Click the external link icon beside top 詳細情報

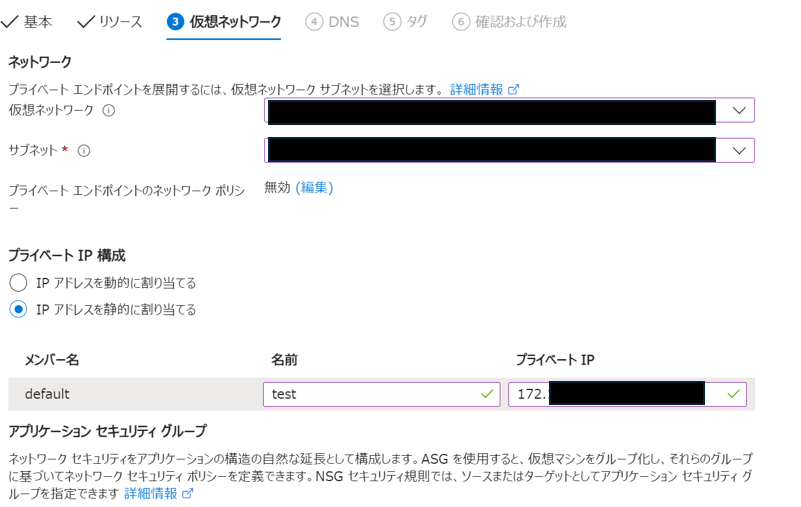click(513, 89)
